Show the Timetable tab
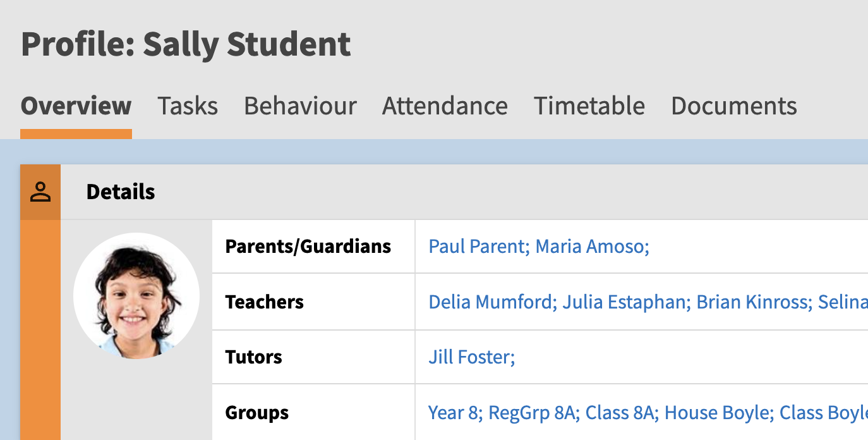Screen dimensions: 868x440 [589, 106]
